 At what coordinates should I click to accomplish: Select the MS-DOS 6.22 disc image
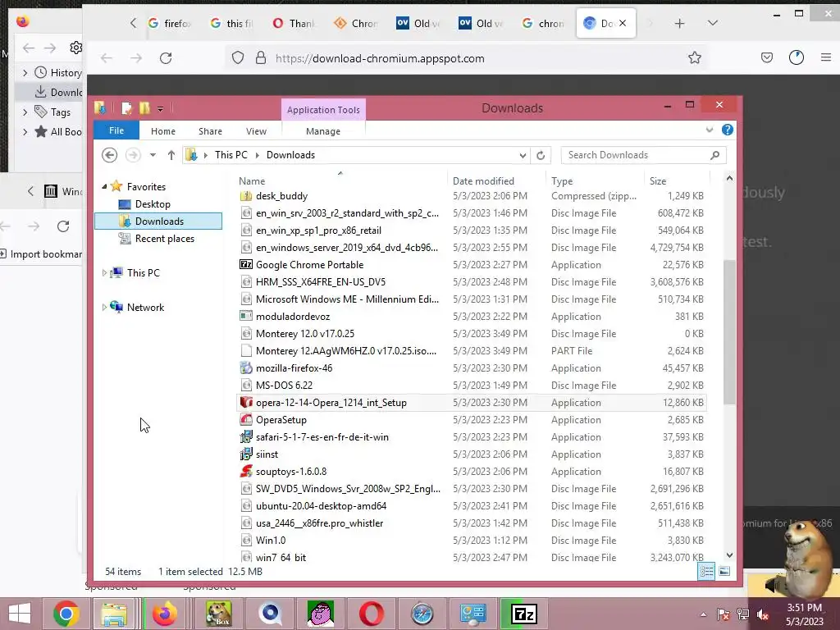coord(471,386)
